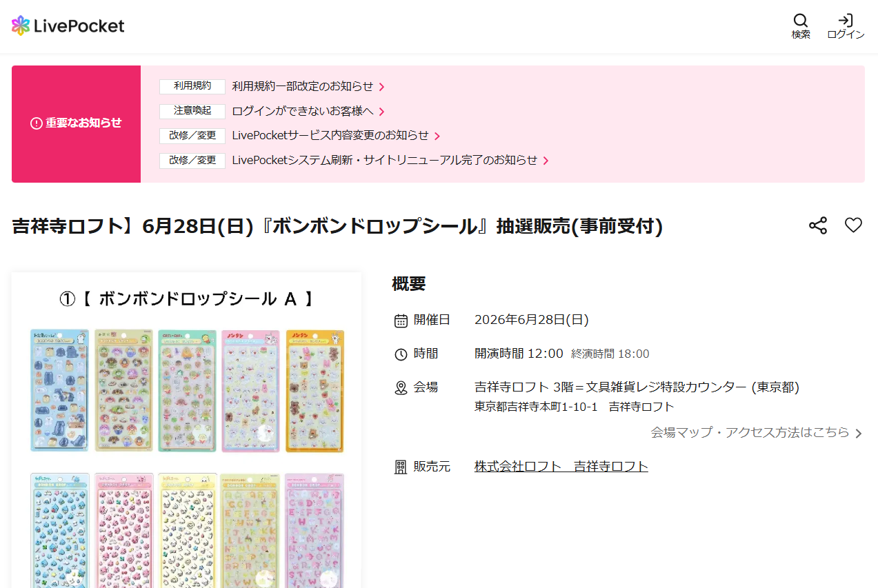878x588 pixels.
Task: Click the first 利用規約 tag label
Action: click(x=192, y=86)
